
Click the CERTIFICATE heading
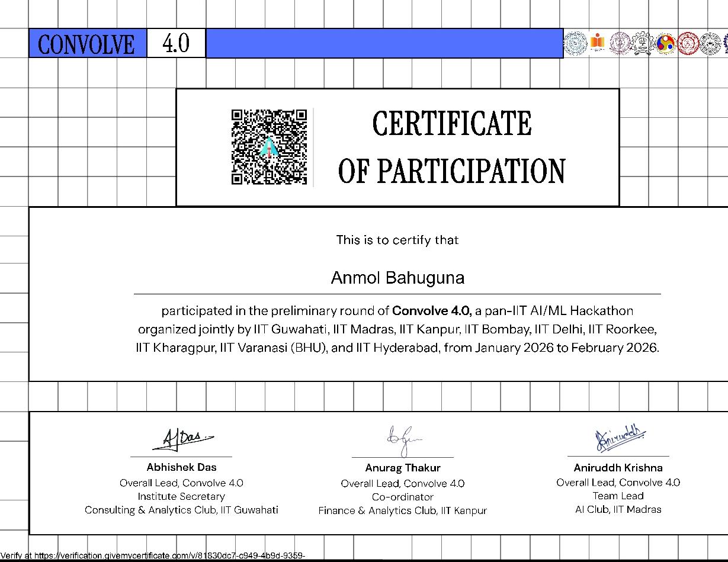pyautogui.click(x=452, y=124)
